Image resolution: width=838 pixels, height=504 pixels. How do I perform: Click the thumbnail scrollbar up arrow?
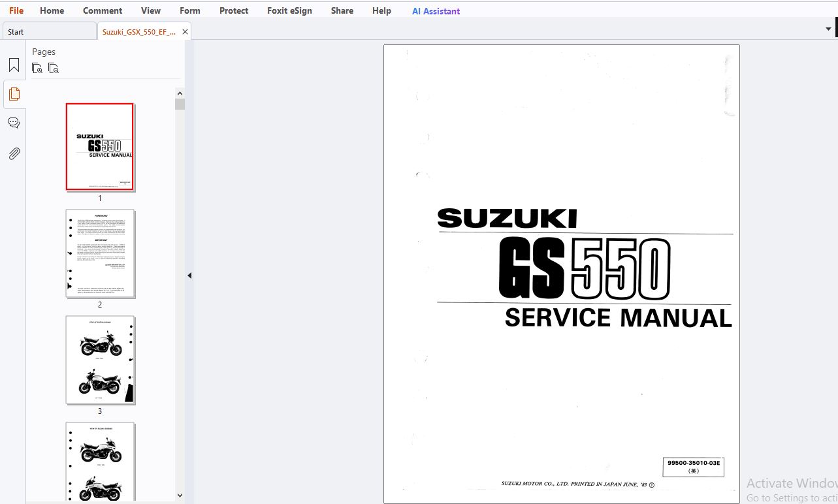tap(180, 93)
